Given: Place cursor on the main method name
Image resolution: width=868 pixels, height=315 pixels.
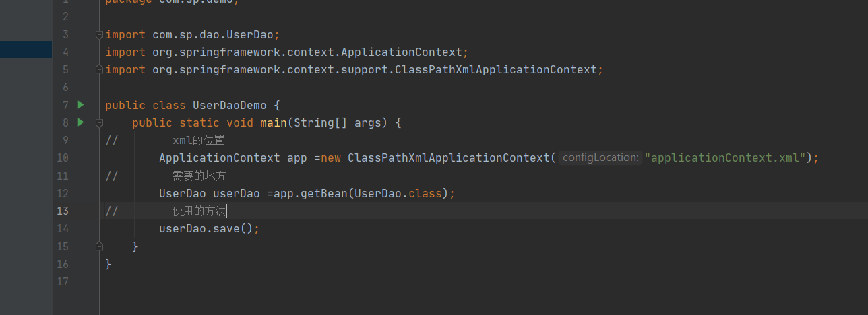Looking at the screenshot, I should click(x=274, y=123).
